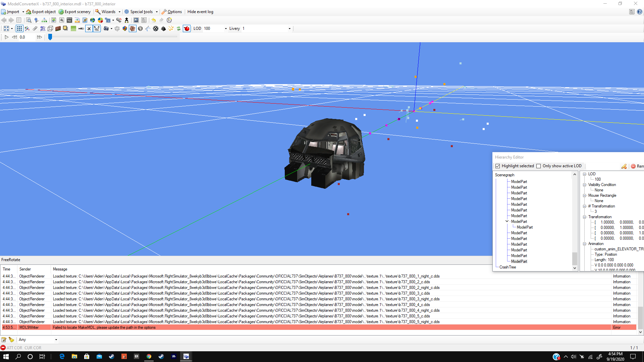Image resolution: width=644 pixels, height=362 pixels.
Task: Click the animation play button
Action: pos(6,37)
